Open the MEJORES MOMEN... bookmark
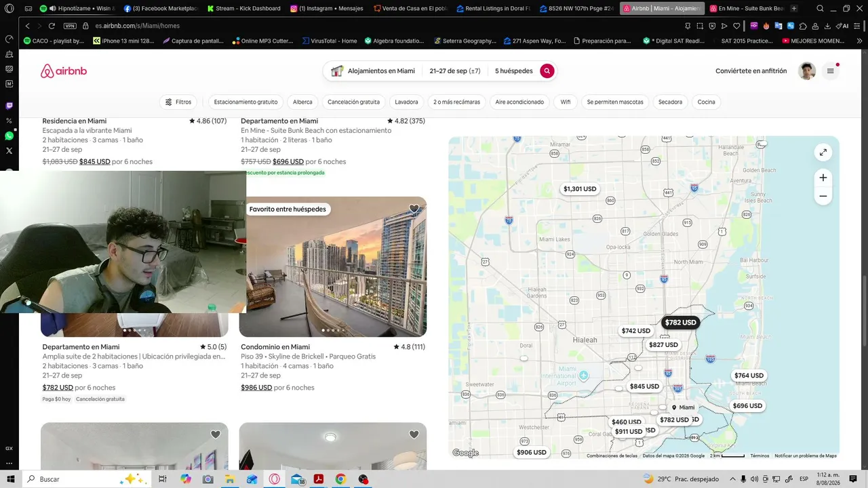 click(813, 41)
